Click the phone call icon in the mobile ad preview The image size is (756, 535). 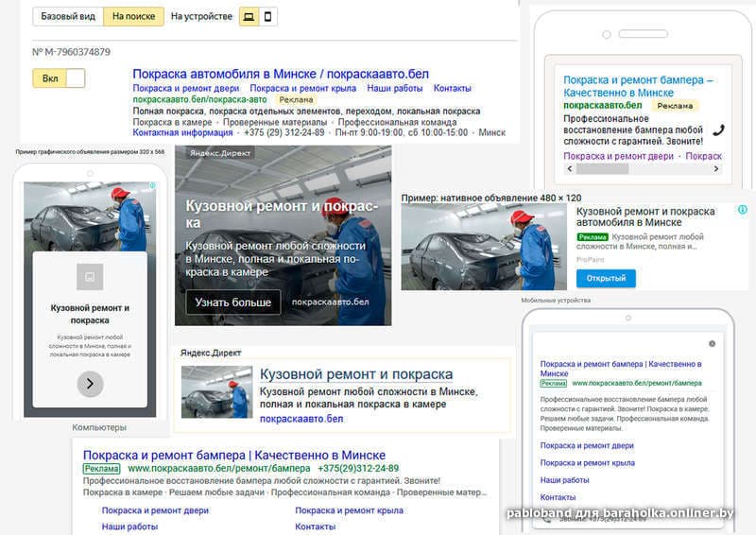(718, 129)
